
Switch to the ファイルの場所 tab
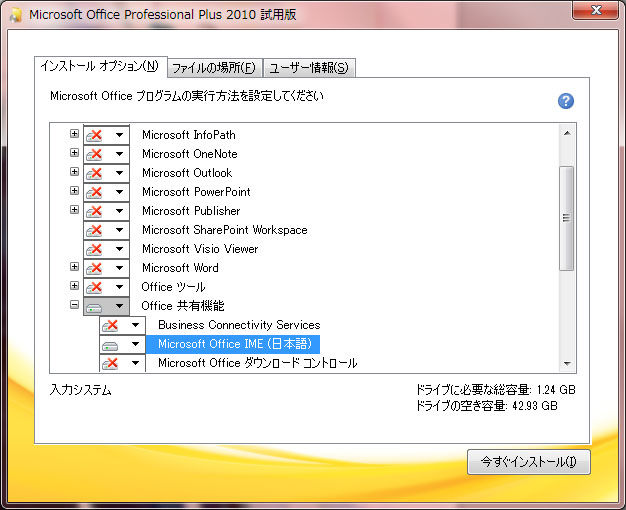pos(214,68)
